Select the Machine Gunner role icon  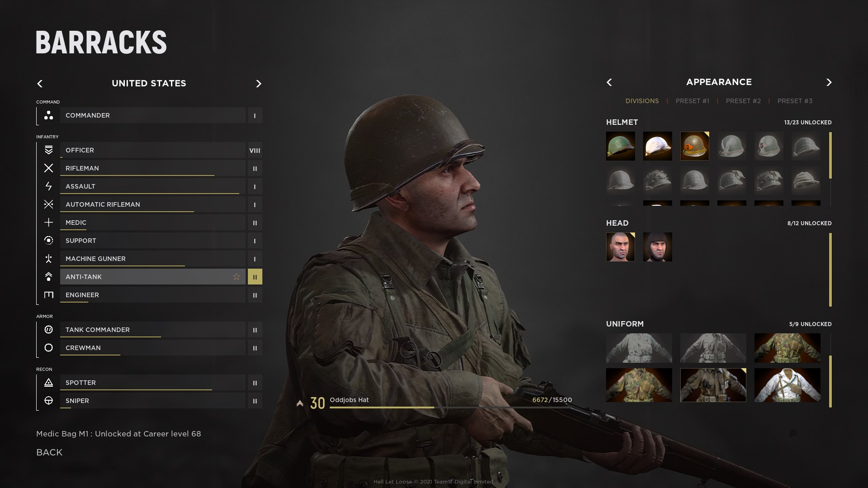point(48,259)
